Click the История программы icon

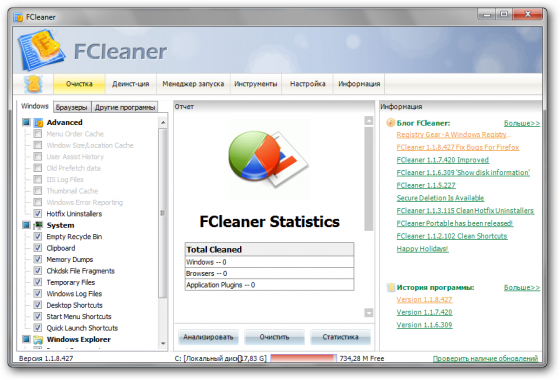(391, 287)
